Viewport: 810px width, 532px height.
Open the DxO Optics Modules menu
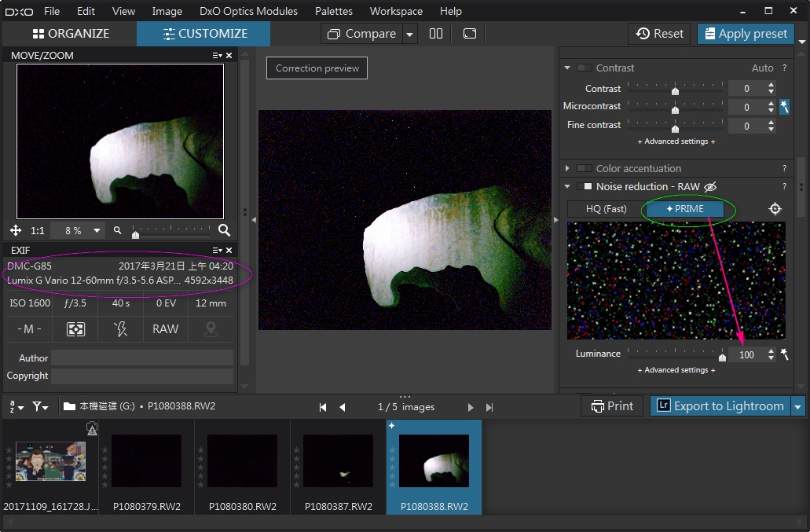(248, 11)
